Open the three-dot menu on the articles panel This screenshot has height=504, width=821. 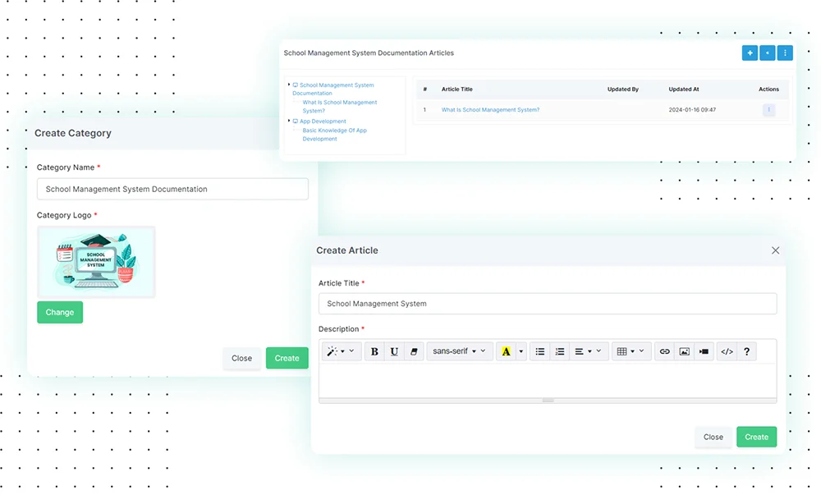pyautogui.click(x=785, y=53)
